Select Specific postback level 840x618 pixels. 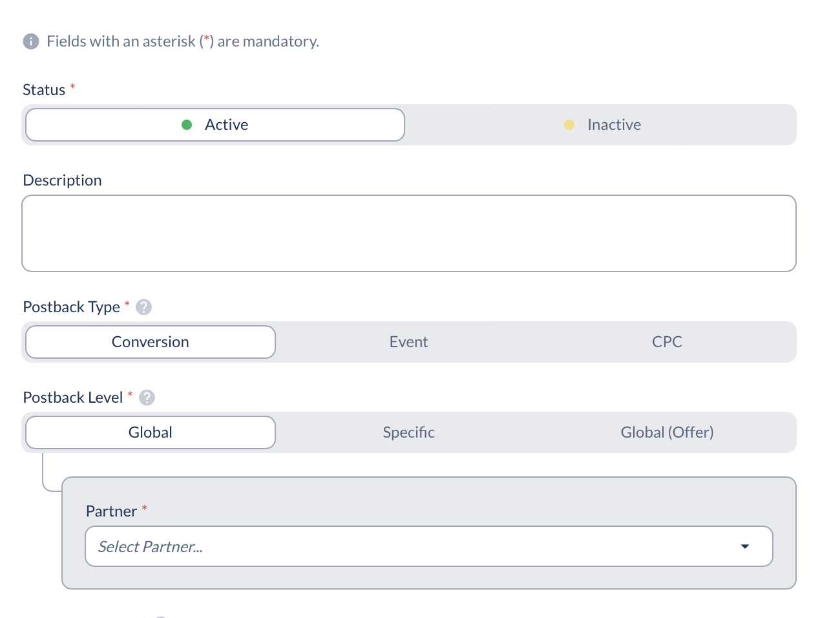[409, 432]
